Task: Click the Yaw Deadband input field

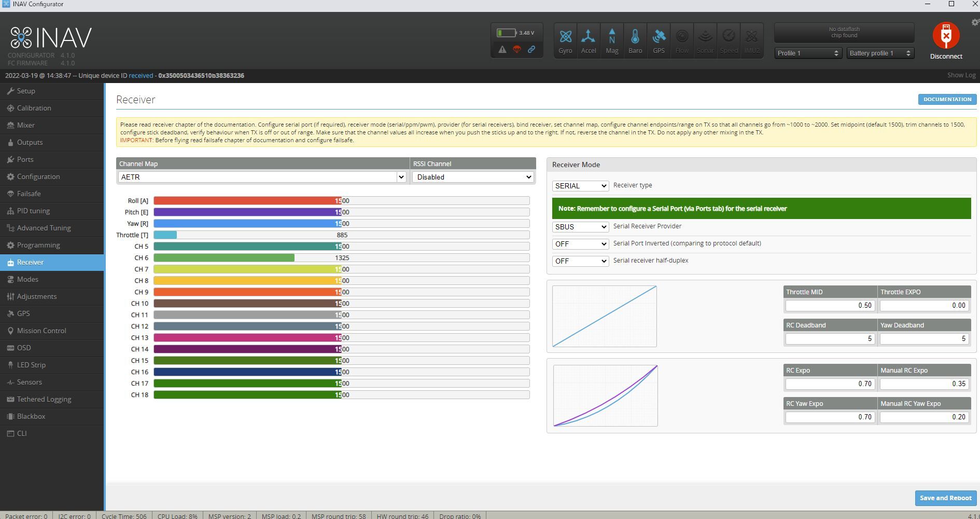Action: [924, 339]
